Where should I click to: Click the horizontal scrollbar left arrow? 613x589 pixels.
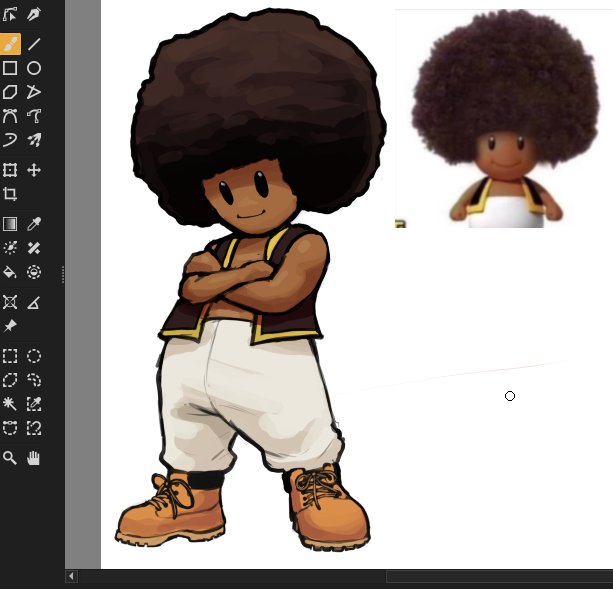pyautogui.click(x=71, y=576)
